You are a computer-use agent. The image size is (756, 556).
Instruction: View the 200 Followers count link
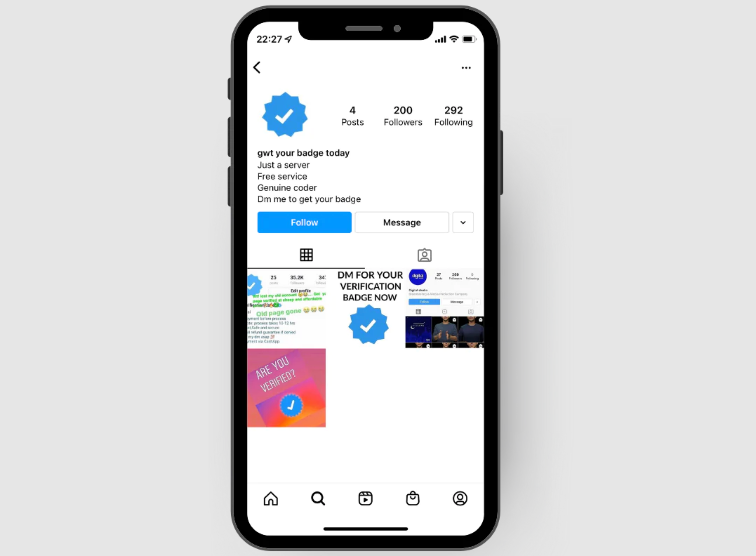402,115
